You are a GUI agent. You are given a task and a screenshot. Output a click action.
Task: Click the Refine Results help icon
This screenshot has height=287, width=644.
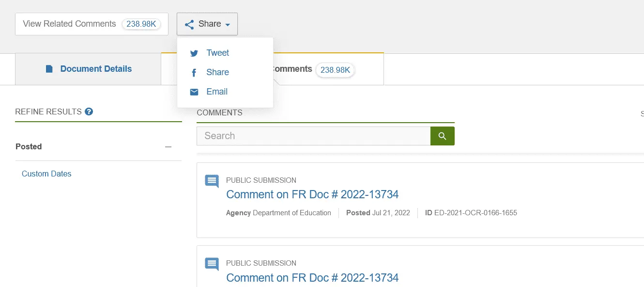(x=89, y=112)
